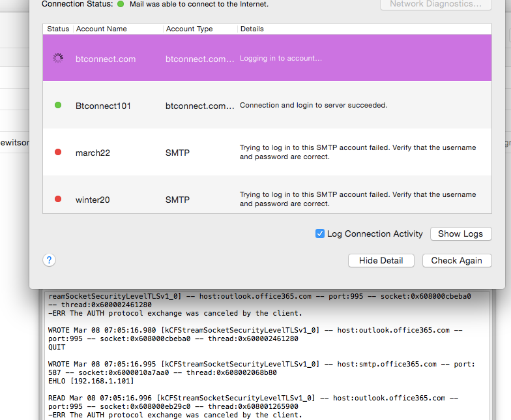511x420 pixels.
Task: Click the spinning progress indicator for btconnect.com
Action: point(58,58)
